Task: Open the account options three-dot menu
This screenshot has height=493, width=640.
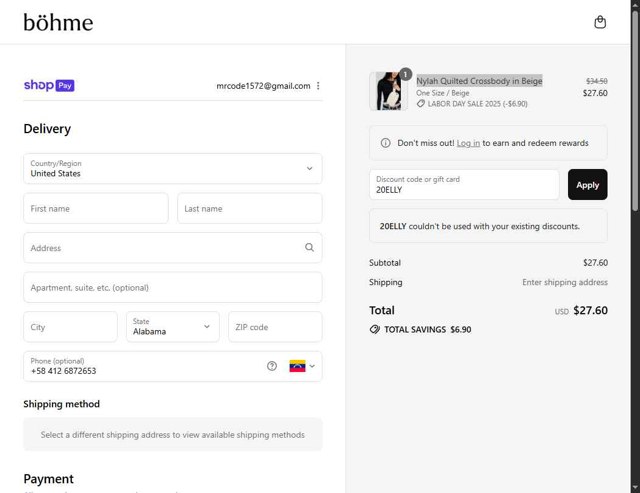Action: (318, 86)
